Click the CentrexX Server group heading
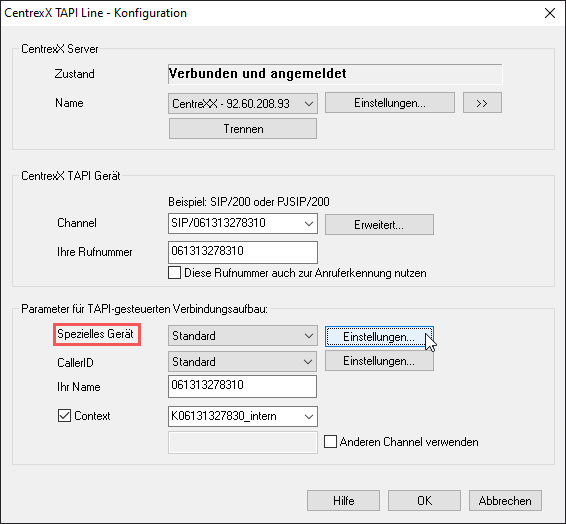Screen dimensions: 566x524 click(60, 49)
